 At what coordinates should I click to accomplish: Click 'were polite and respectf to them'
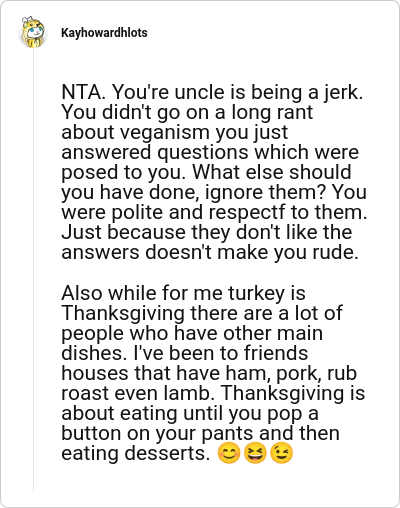click(214, 212)
